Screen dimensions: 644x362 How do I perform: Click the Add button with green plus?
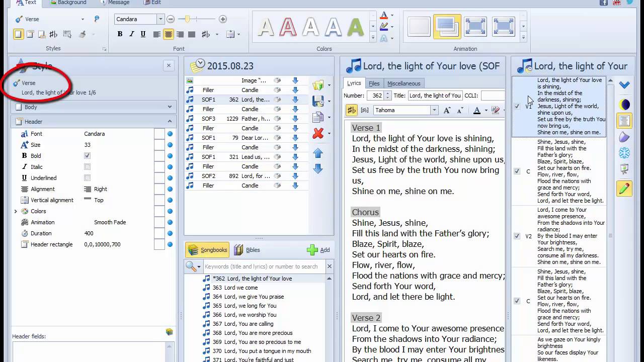318,250
